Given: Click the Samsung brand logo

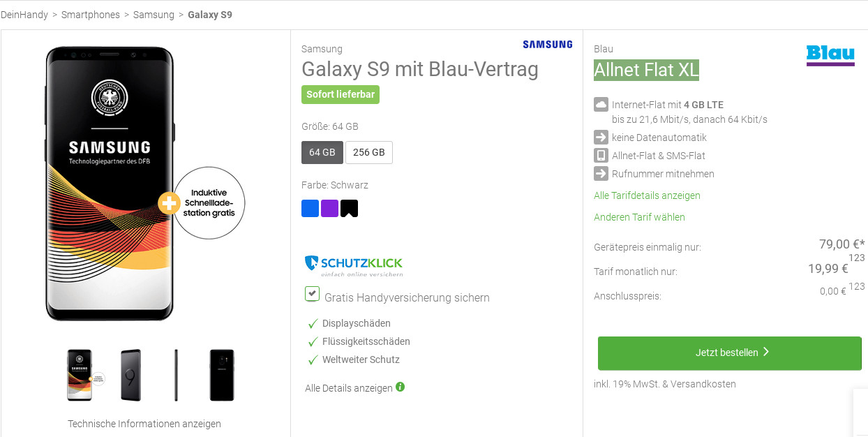Looking at the screenshot, I should pyautogui.click(x=547, y=44).
